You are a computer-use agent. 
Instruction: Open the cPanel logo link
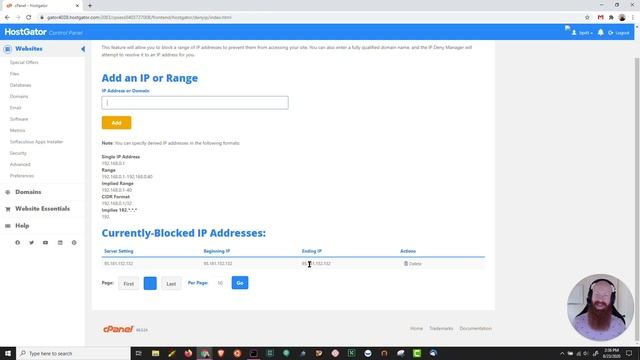[x=118, y=329]
